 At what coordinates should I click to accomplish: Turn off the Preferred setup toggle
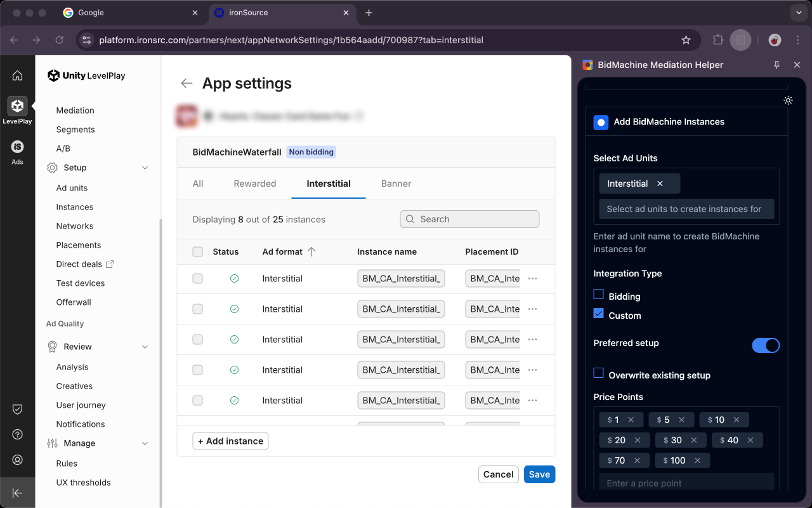click(766, 345)
